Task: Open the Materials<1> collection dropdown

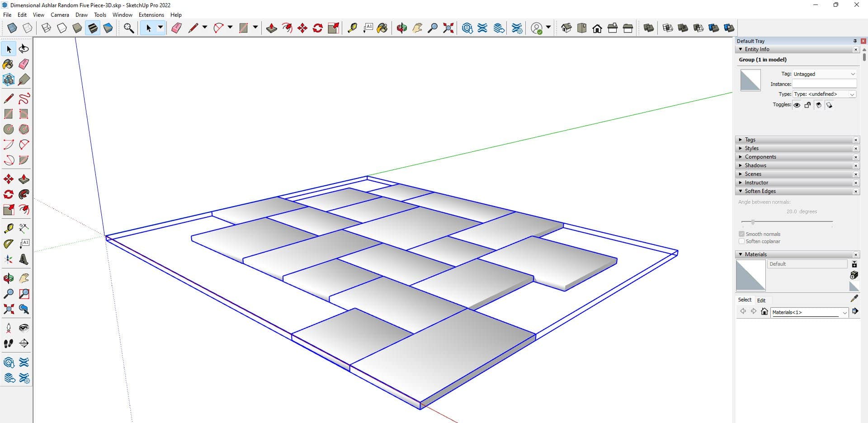Action: [844, 312]
